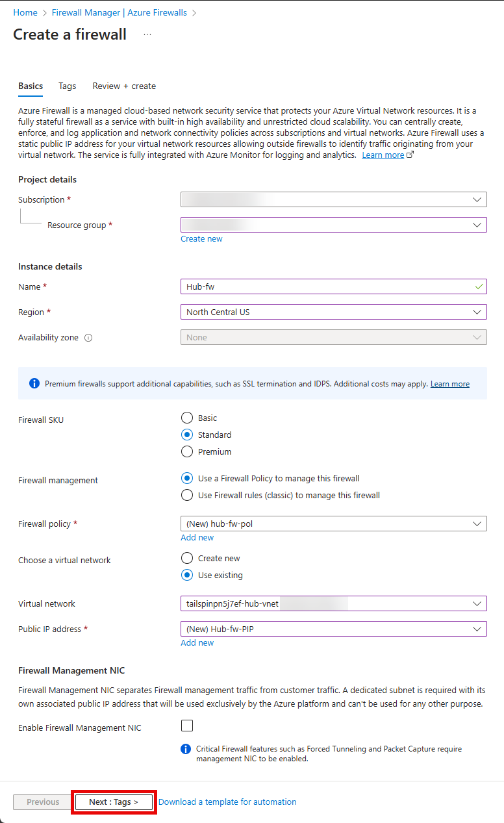Open the Firewall policy dropdown
Screen dimensions: 504x823
pyautogui.click(x=334, y=524)
